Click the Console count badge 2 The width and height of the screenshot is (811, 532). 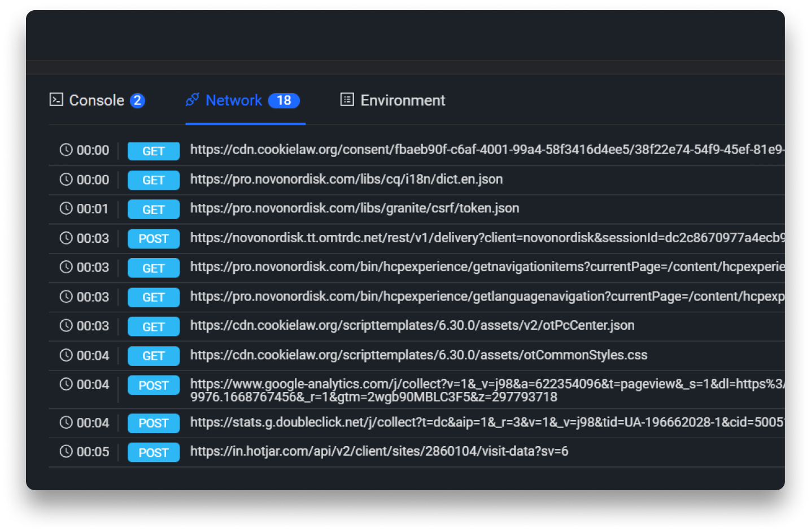(x=137, y=101)
